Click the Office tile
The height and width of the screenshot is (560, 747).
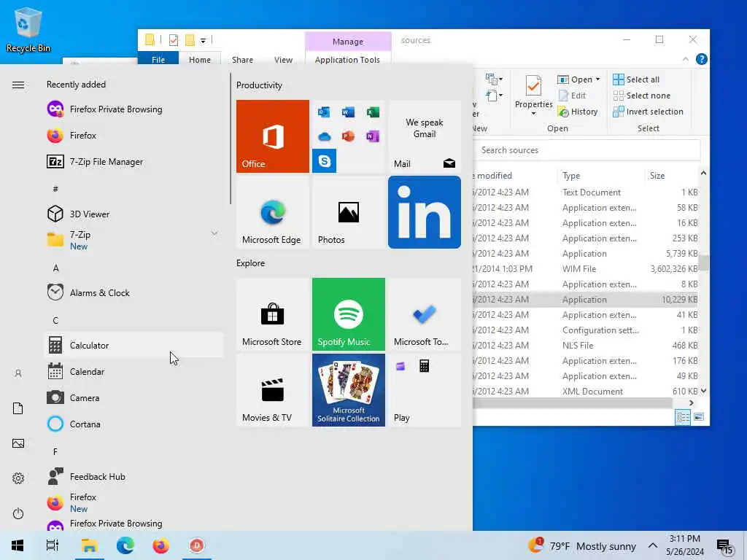pyautogui.click(x=273, y=136)
